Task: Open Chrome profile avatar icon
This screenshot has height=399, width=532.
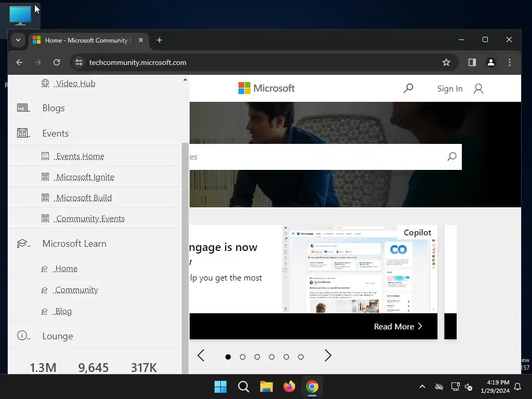Action: click(x=490, y=62)
